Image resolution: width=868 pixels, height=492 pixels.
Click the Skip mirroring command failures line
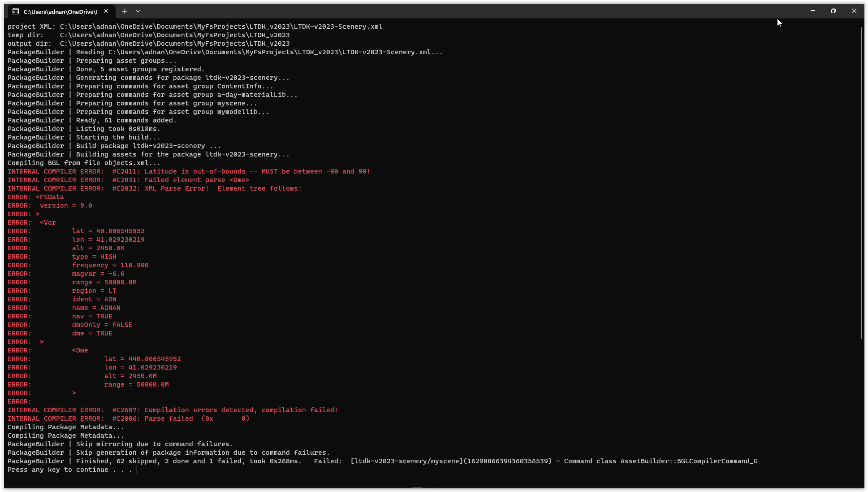tap(120, 444)
